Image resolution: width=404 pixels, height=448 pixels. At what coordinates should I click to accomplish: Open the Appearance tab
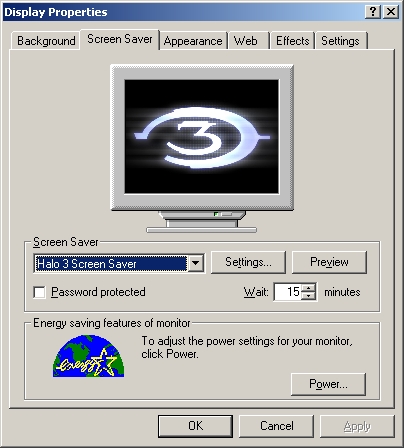(x=193, y=41)
